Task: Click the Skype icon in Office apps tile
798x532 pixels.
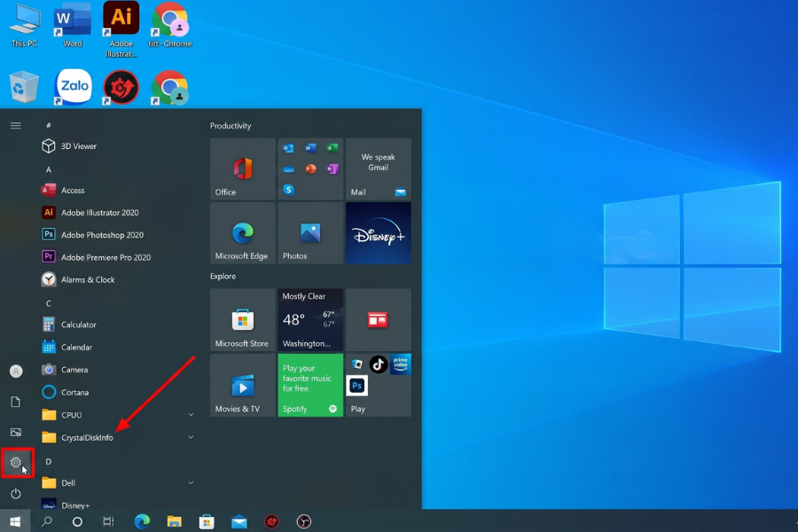Action: tap(288, 190)
